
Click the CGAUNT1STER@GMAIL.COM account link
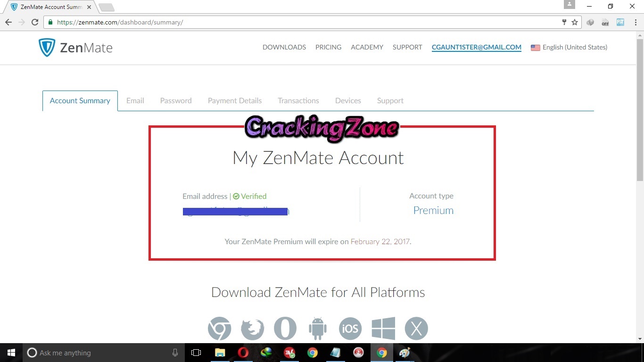(477, 47)
